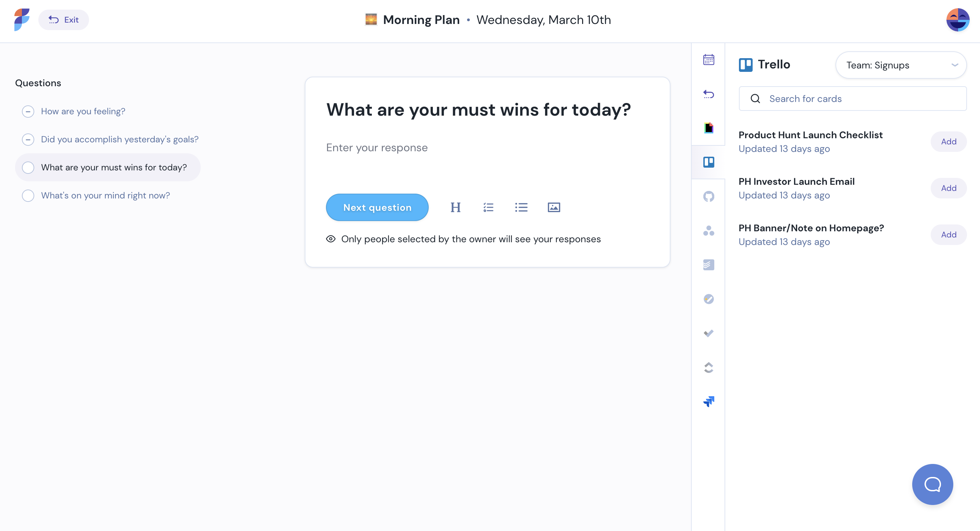
Task: Open the user avatar menu
Action: coord(957,20)
